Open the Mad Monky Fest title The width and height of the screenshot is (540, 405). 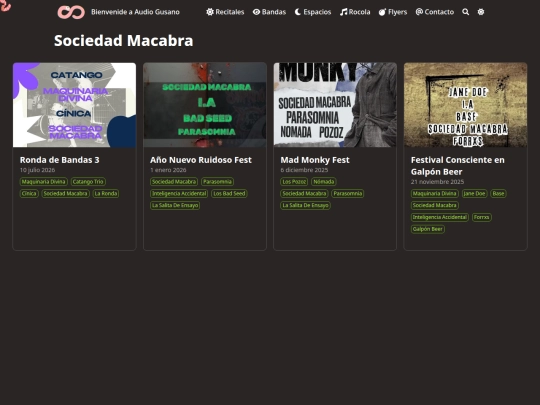pyautogui.click(x=315, y=160)
